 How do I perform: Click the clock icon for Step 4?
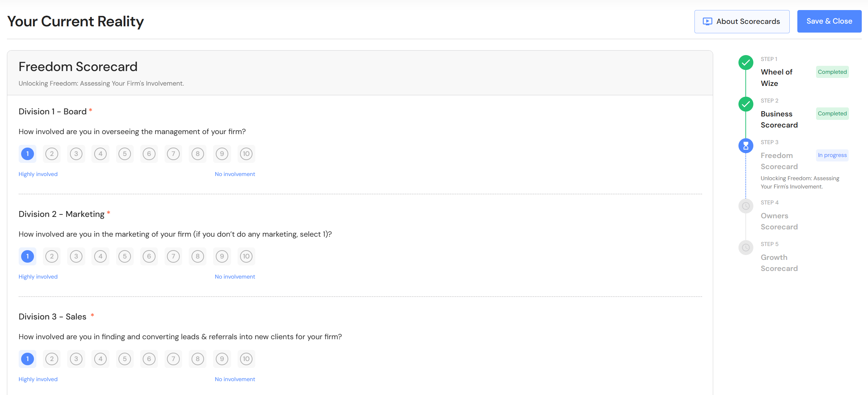tap(746, 206)
